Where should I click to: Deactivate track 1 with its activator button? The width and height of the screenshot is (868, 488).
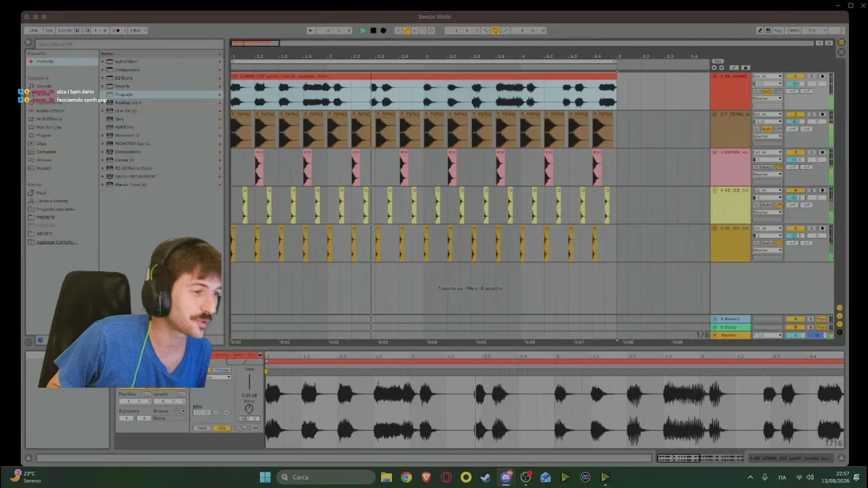pyautogui.click(x=795, y=76)
